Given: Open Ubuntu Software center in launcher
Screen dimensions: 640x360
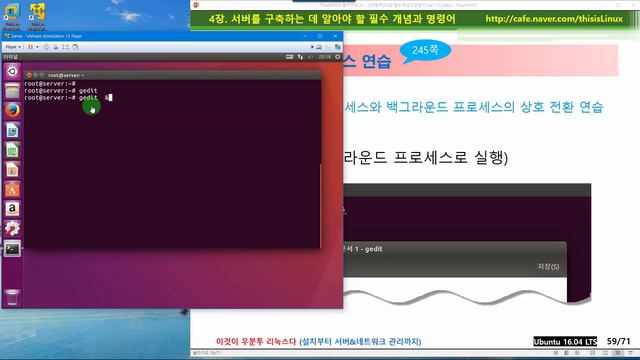Looking at the screenshot, I should 12,189.
